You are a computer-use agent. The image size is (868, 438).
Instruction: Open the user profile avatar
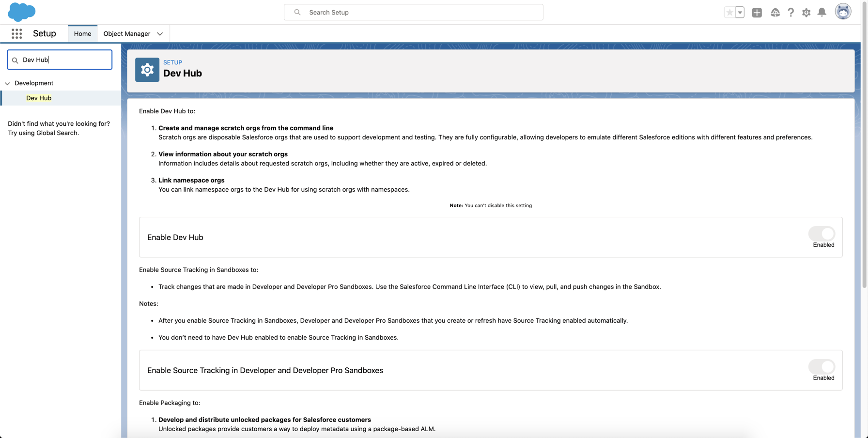point(843,12)
